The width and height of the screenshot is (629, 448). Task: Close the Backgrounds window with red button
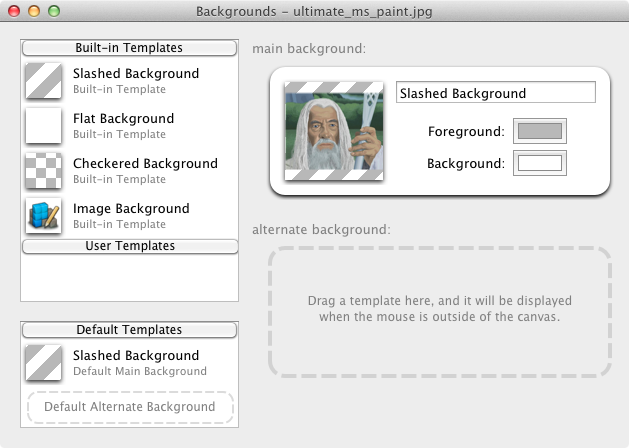14,11
